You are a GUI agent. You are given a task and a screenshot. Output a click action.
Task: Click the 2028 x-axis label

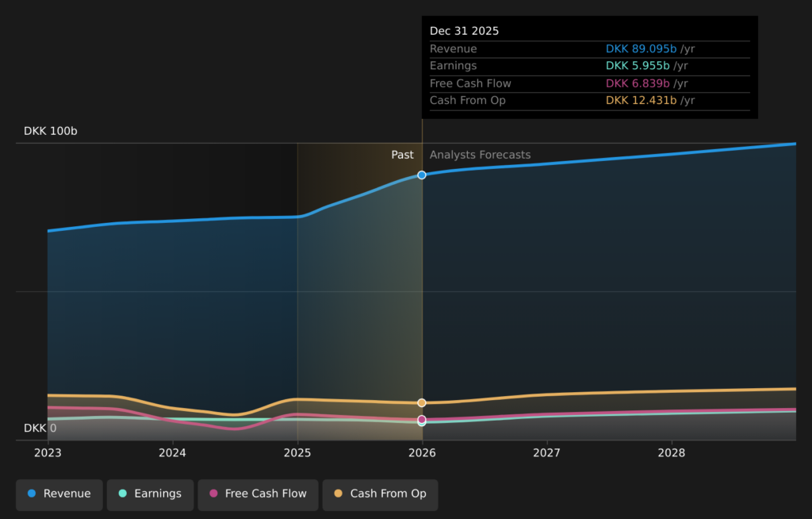click(672, 452)
